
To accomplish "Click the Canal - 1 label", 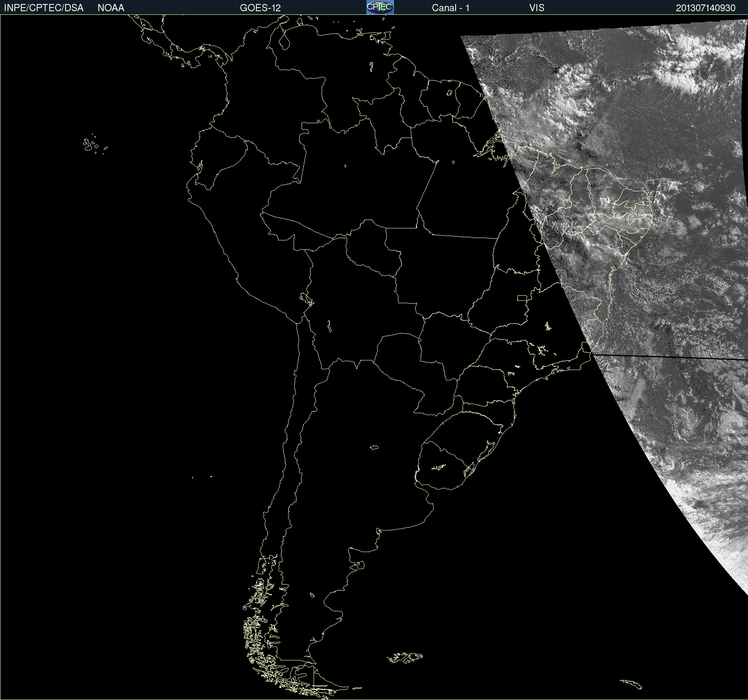I will click(x=451, y=8).
